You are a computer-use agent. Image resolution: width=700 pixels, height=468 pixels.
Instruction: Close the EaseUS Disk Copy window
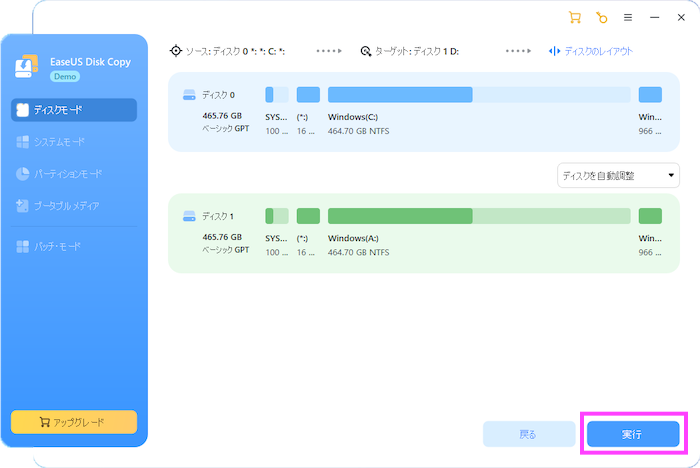pyautogui.click(x=681, y=17)
